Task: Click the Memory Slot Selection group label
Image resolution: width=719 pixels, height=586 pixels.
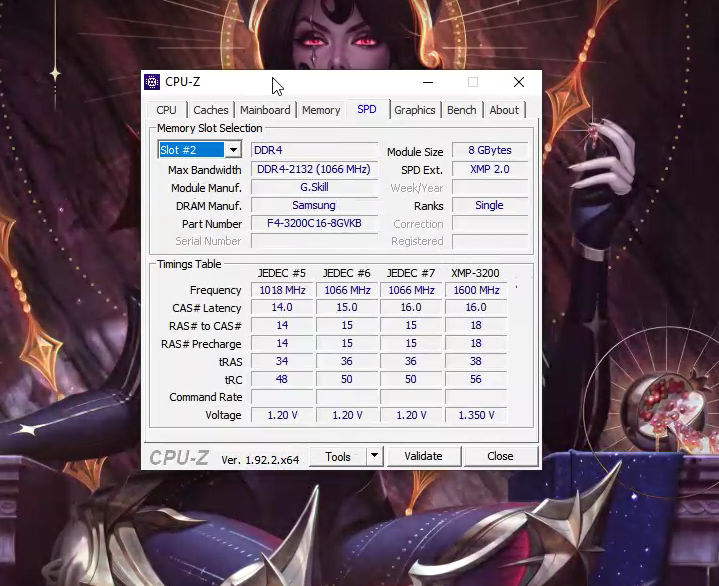Action: 210,128
